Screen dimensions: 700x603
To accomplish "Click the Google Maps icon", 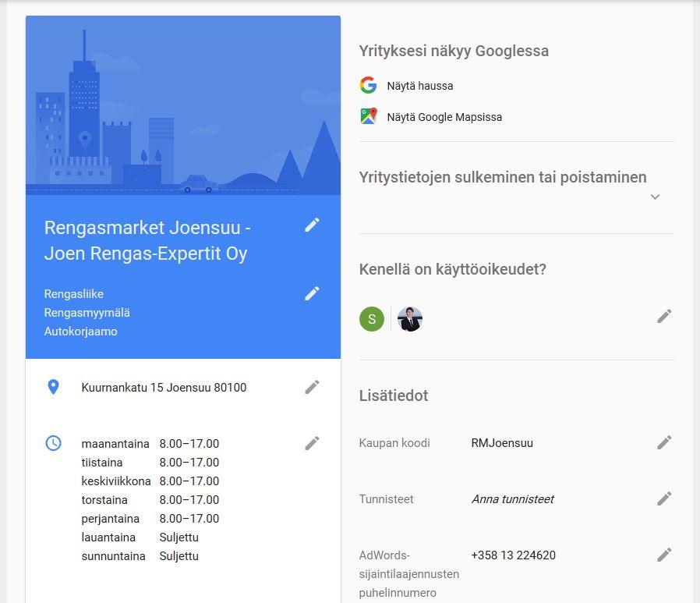I will [368, 116].
